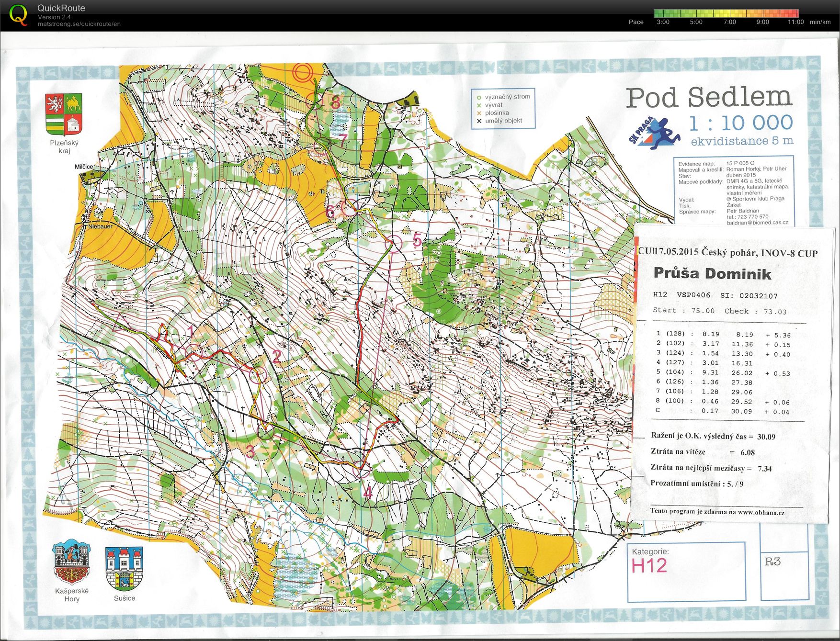
Task: Click the start triangle on the map
Action: tap(121, 323)
